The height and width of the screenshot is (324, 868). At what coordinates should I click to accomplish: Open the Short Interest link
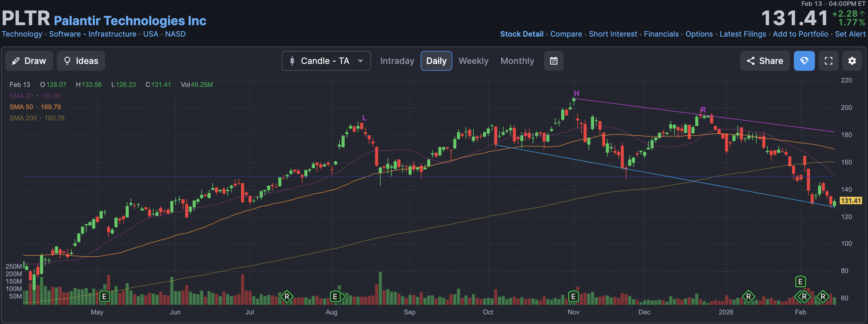coord(613,34)
